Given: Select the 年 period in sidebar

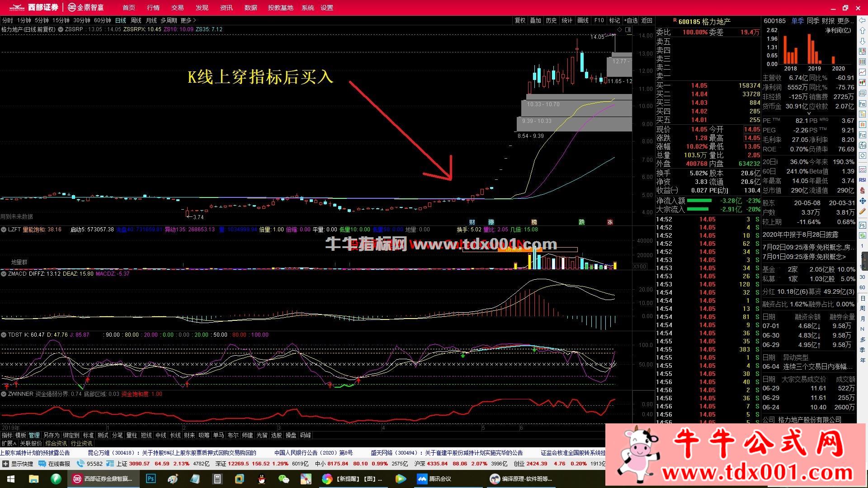Looking at the screenshot, I should [863, 360].
